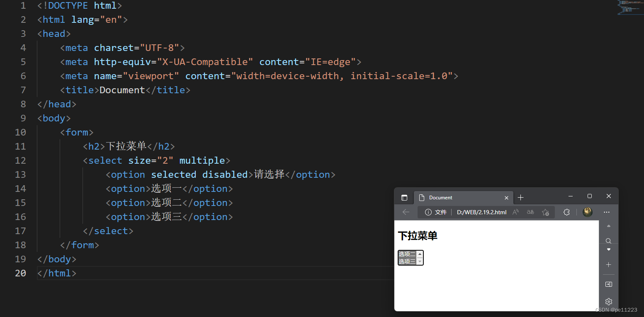Click the closing </head> tag in code
This screenshot has height=317, width=644.
[x=57, y=104]
